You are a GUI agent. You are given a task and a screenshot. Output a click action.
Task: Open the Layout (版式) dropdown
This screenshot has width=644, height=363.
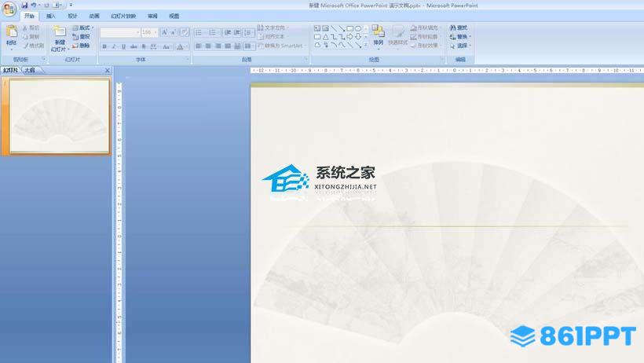tap(82, 27)
